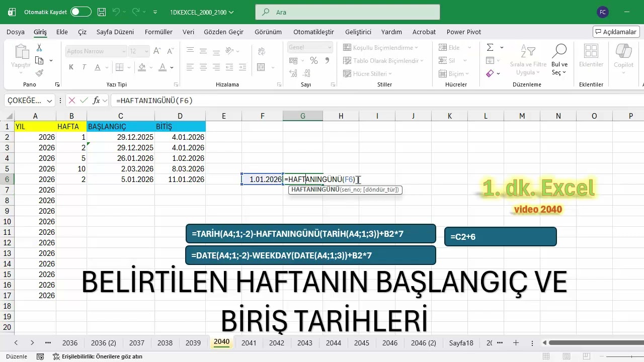The width and height of the screenshot is (644, 362).
Task: Click the FC user account avatar
Action: click(602, 12)
